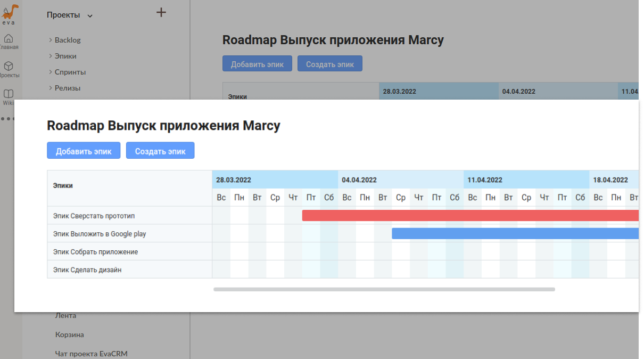Click the dimmed background Создать эпик button
644x359 pixels.
(x=330, y=64)
